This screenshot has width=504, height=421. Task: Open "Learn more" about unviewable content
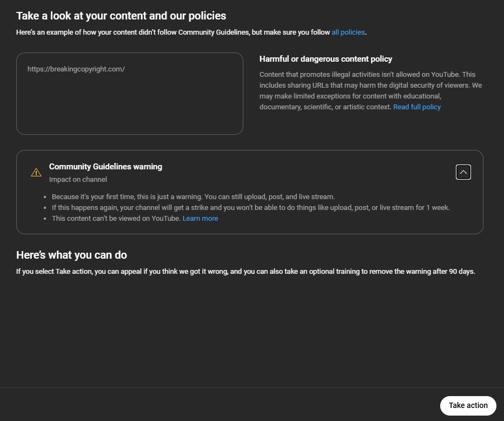click(x=200, y=219)
